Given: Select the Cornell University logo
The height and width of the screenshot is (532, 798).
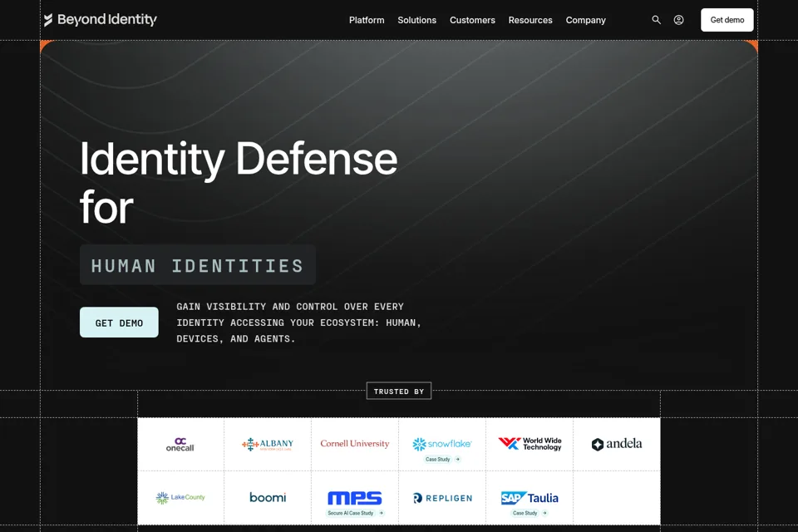Looking at the screenshot, I should point(355,443).
